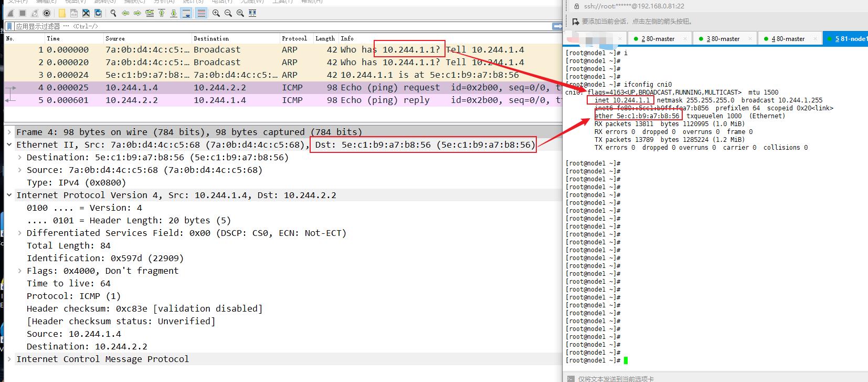
Task: Sort packets by the Length column
Action: click(x=325, y=38)
